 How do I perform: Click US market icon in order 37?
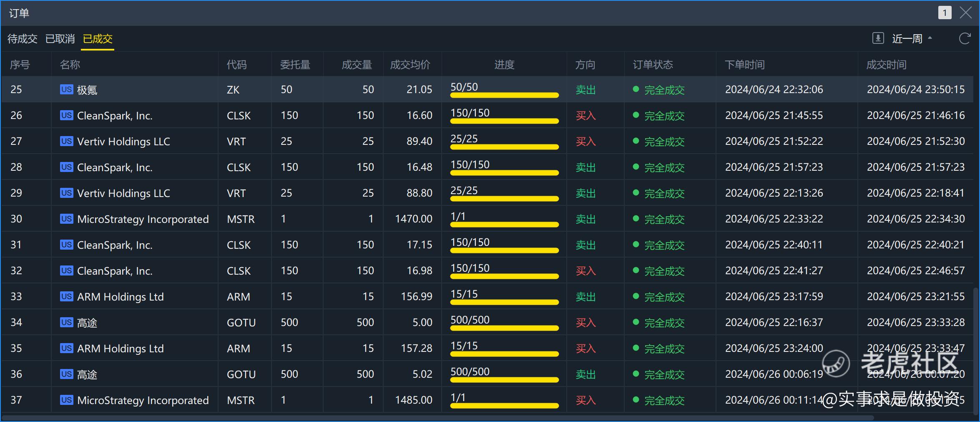pyautogui.click(x=66, y=400)
